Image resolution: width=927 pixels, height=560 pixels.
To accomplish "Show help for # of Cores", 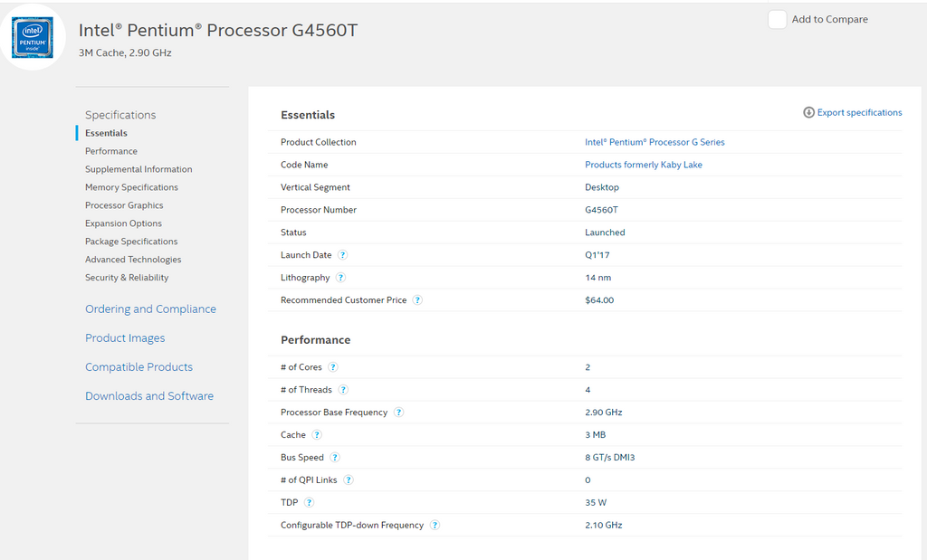I will click(x=333, y=367).
